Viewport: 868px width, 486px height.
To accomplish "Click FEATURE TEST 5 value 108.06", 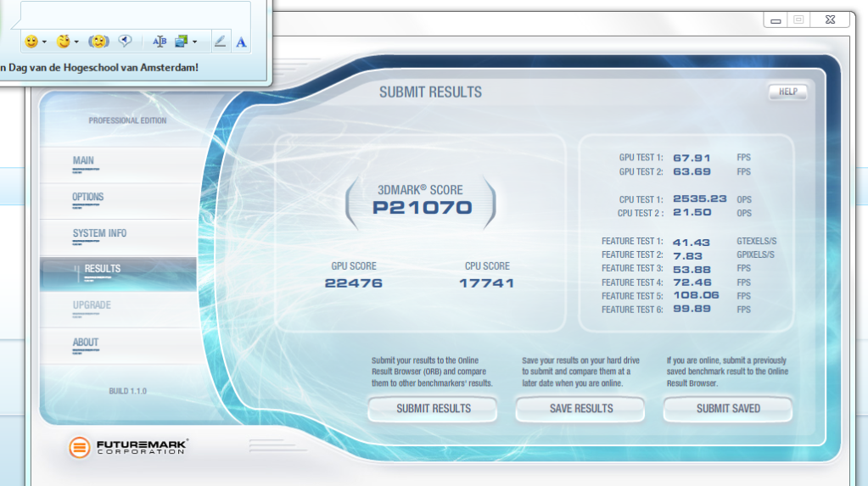I will tap(696, 295).
